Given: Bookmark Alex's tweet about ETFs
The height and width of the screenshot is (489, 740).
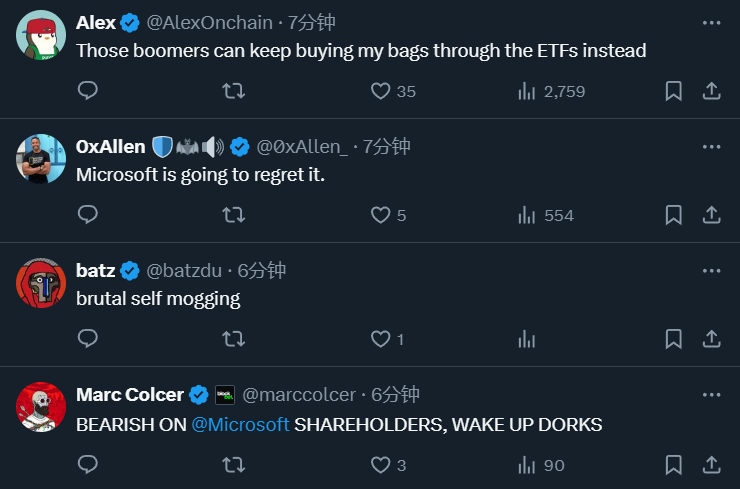Looking at the screenshot, I should click(674, 91).
